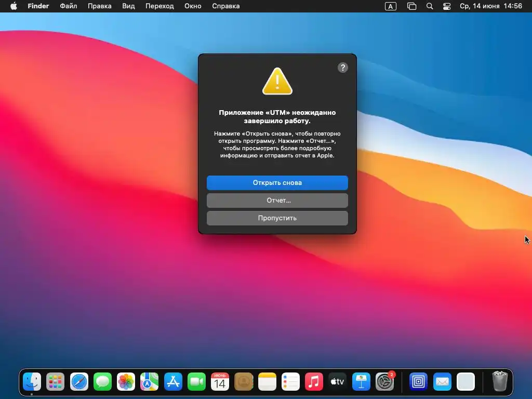Open Mail app in the Dock
Viewport: 532px width, 399px height.
[x=442, y=381]
